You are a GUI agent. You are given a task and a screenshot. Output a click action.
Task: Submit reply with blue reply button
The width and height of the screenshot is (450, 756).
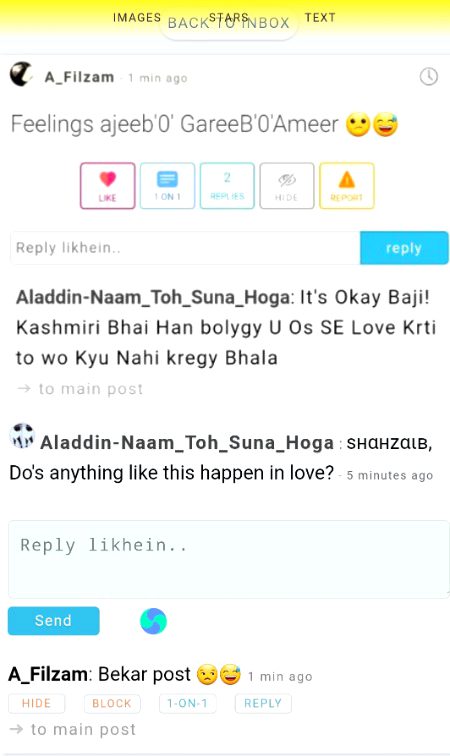pyautogui.click(x=404, y=248)
